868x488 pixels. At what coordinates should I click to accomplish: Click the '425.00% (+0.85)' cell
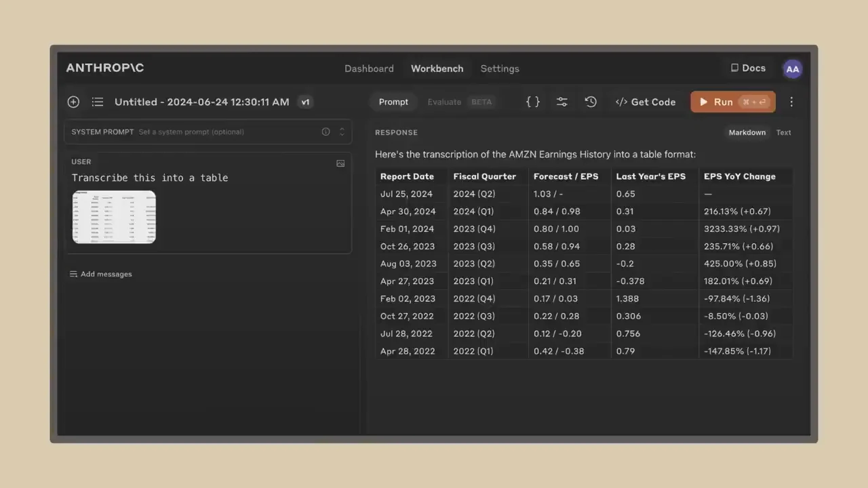(740, 264)
